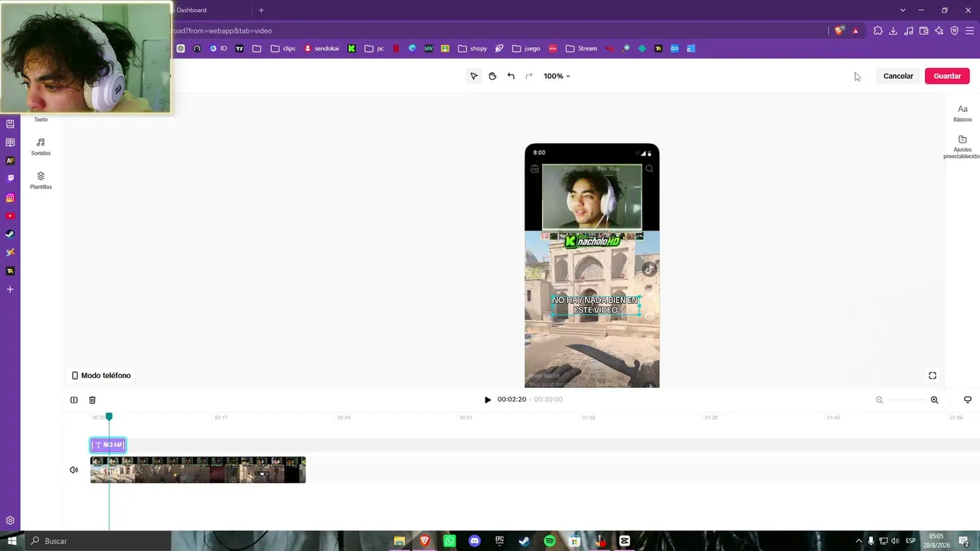
Task: Open the ESP language selector
Action: (x=910, y=541)
